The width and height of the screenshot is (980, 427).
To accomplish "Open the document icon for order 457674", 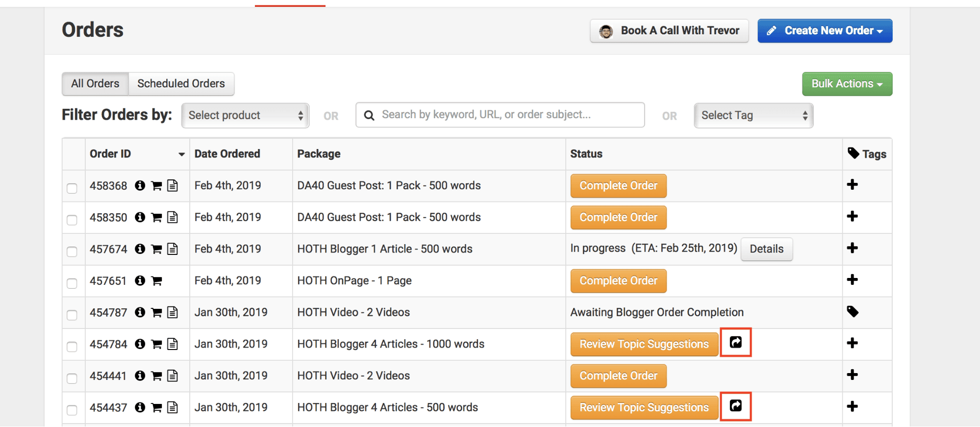I will click(x=173, y=249).
